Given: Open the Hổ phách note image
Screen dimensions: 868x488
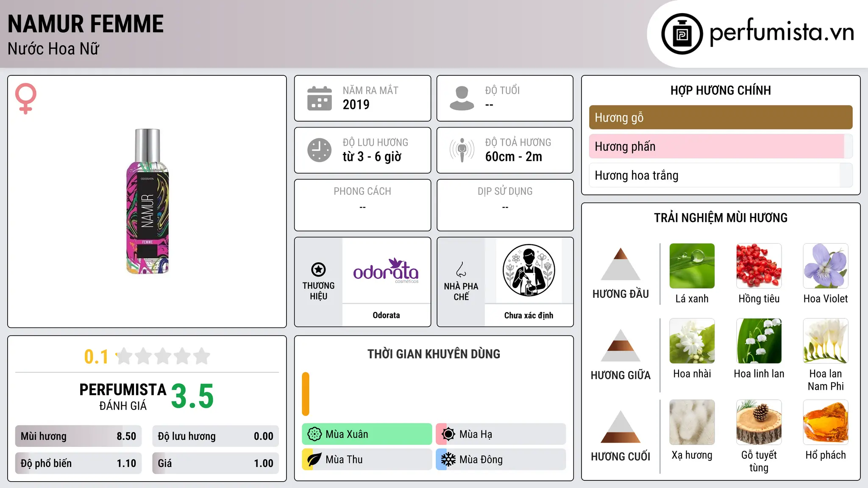Looking at the screenshot, I should coord(826,422).
